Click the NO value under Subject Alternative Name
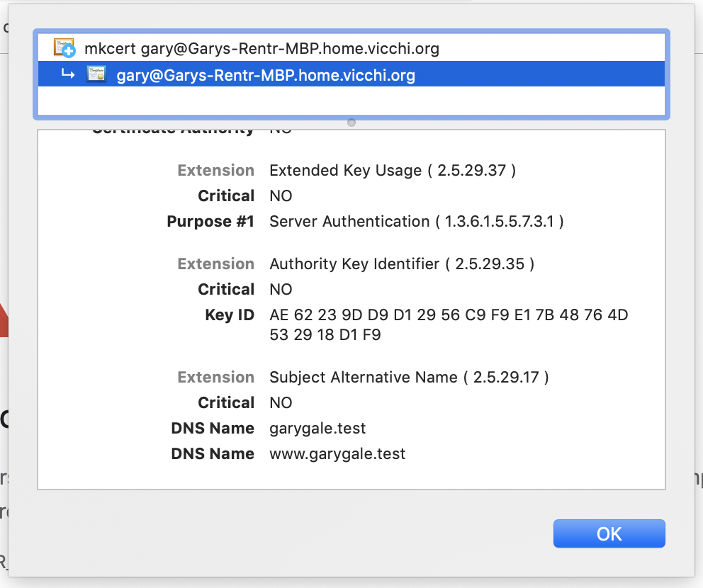The width and height of the screenshot is (703, 588). [x=281, y=403]
